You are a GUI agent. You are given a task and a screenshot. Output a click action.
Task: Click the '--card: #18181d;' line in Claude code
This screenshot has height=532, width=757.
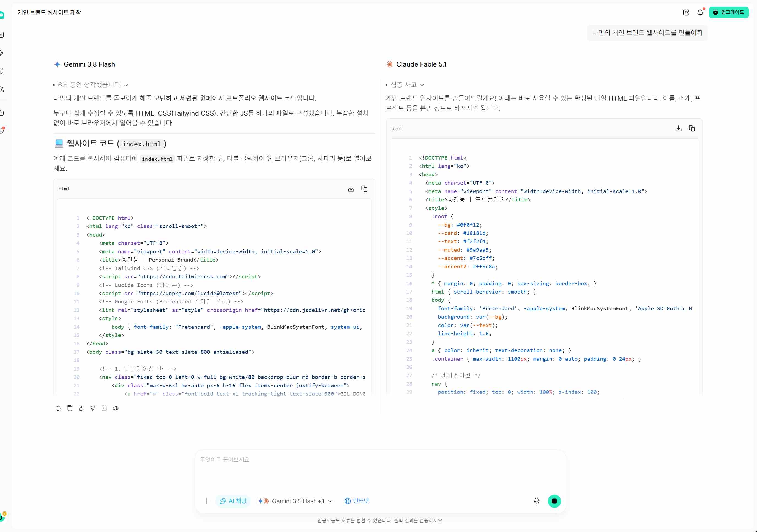pos(463,233)
